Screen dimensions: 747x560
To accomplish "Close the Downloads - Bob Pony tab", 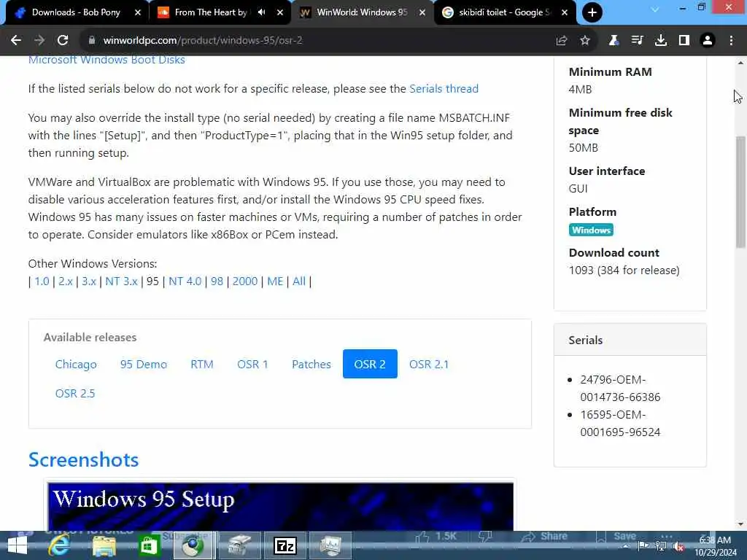I will 138,12.
